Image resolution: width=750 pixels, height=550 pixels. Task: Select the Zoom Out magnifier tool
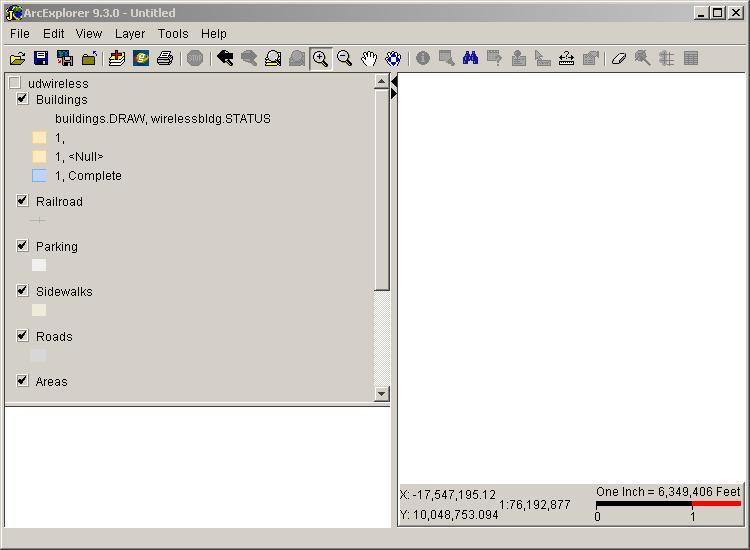pos(345,59)
